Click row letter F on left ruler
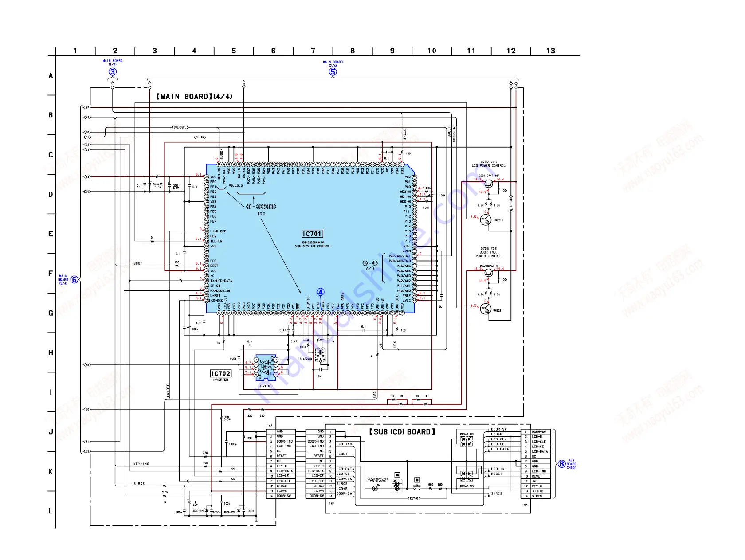Image resolution: width=745 pixels, height=560 pixels. click(x=51, y=274)
